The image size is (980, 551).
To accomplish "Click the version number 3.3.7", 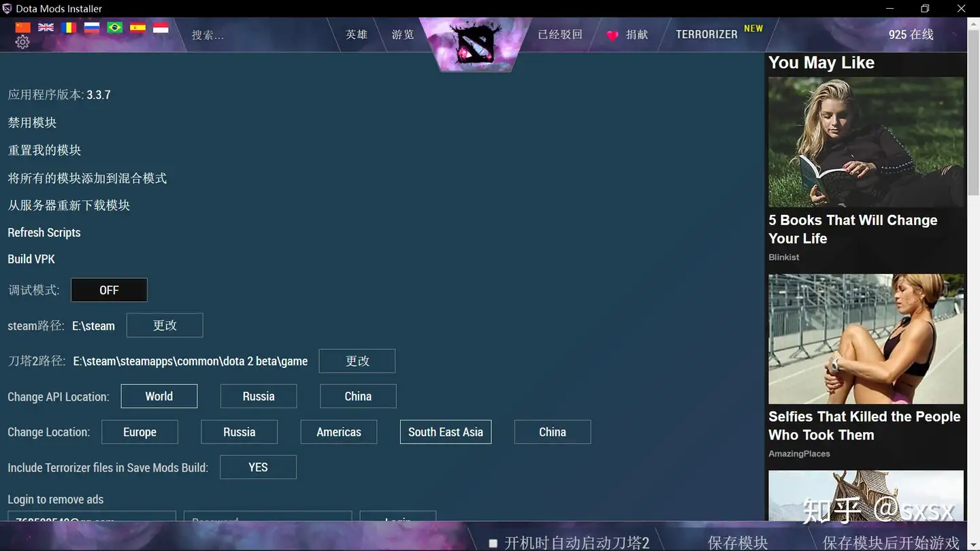I will click(99, 95).
